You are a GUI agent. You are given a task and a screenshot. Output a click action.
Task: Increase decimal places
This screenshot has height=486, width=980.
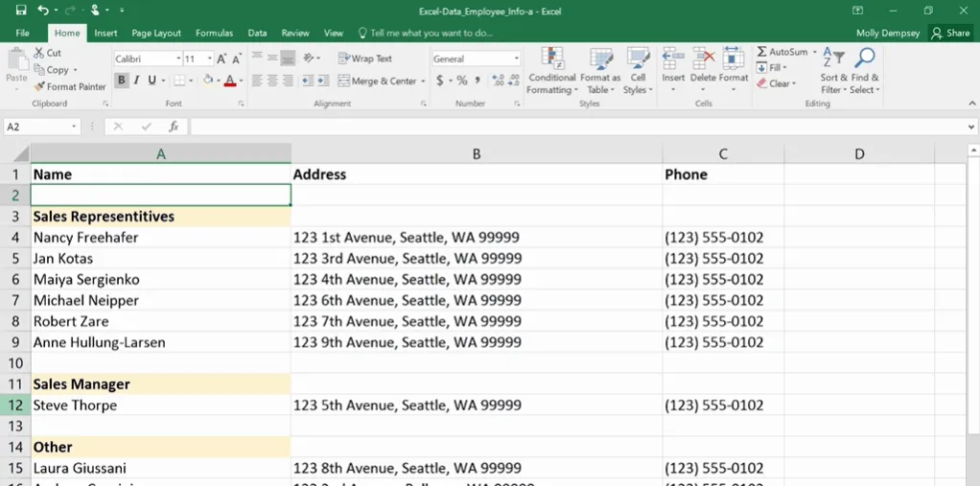click(498, 81)
